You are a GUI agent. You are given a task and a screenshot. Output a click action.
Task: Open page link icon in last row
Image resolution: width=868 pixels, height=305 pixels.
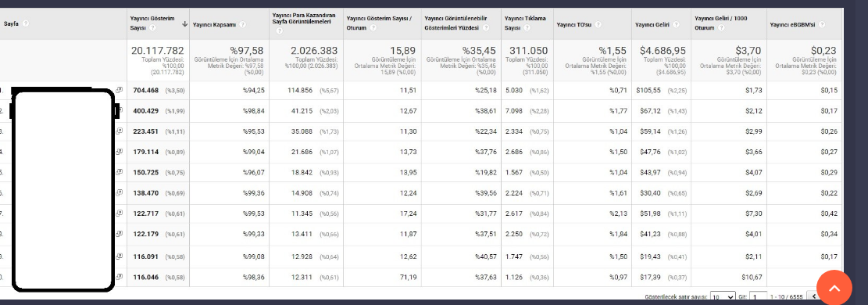[119, 276]
